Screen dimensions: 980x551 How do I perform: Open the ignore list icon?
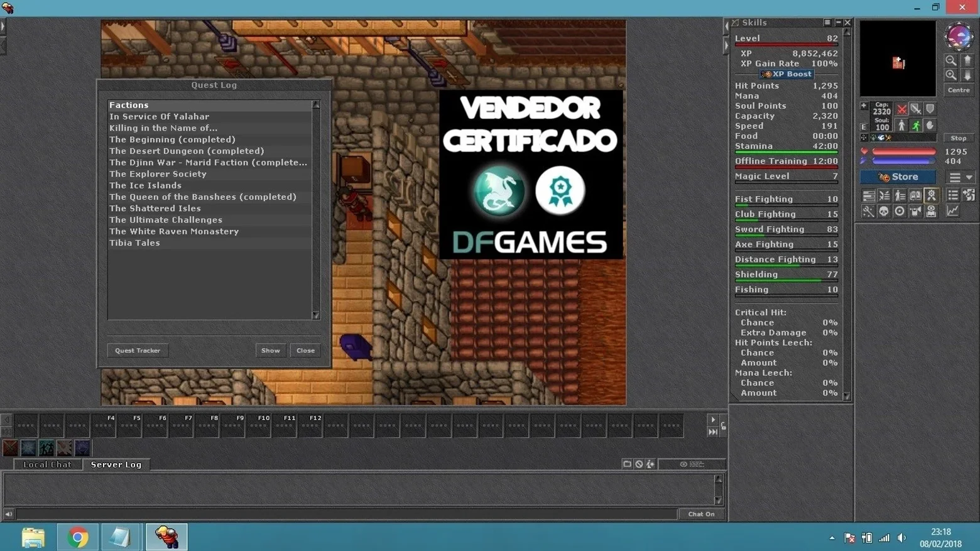tap(639, 464)
